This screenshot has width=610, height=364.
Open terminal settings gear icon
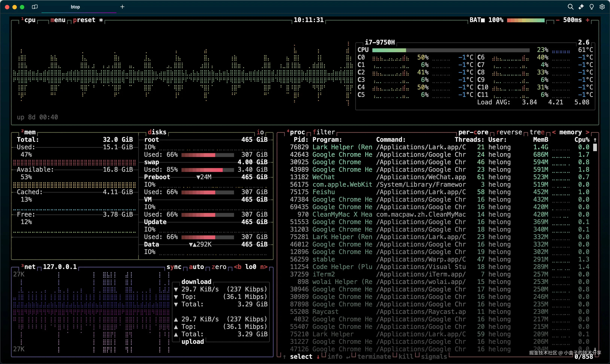coord(602,7)
